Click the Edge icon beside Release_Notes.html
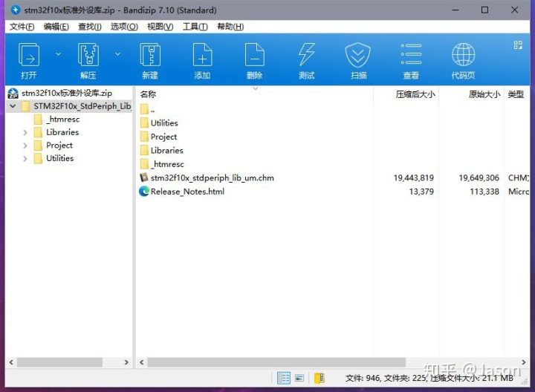The image size is (535, 392). [144, 192]
